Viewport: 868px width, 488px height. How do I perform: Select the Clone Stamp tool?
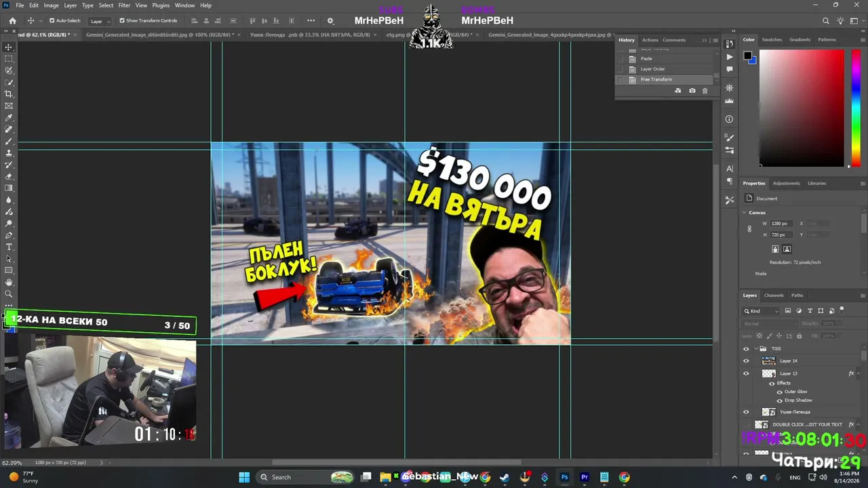click(9, 153)
